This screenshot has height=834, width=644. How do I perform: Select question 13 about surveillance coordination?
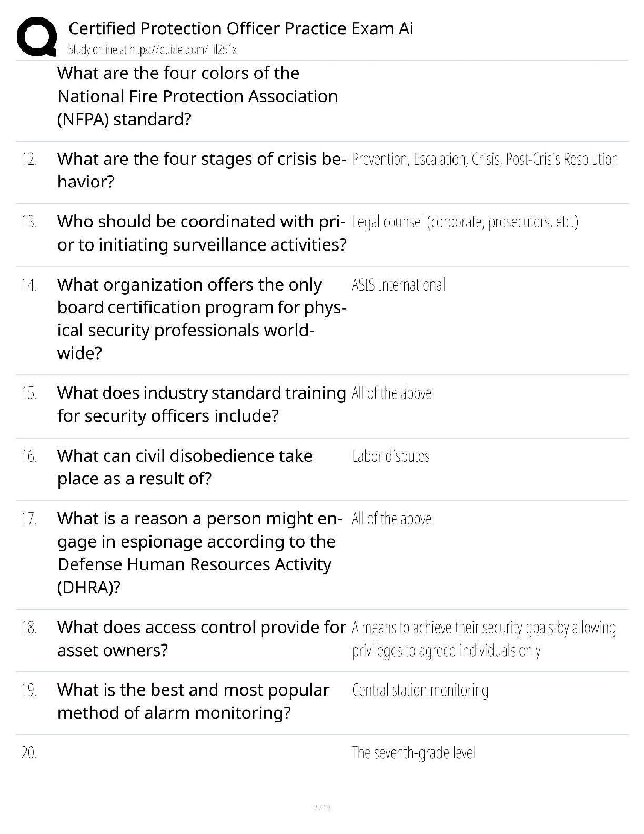click(x=202, y=233)
